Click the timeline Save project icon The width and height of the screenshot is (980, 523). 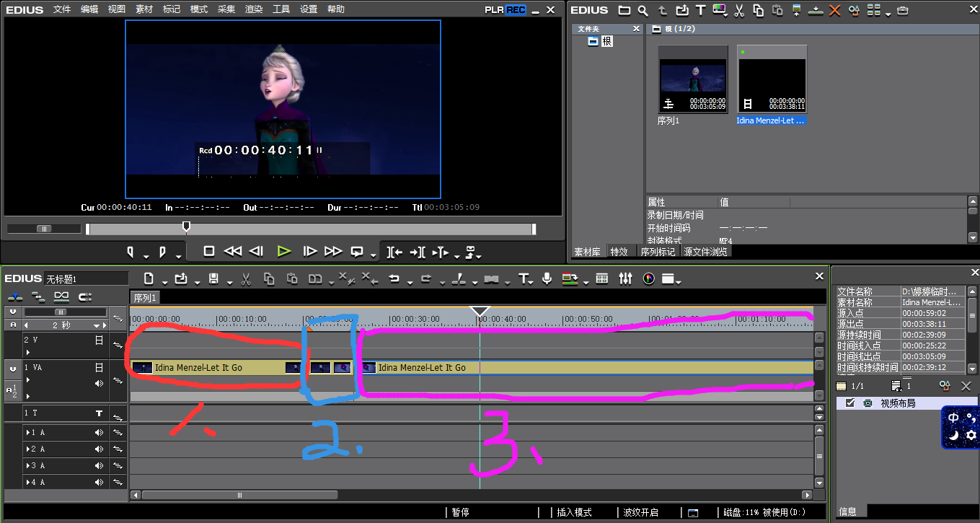(213, 278)
